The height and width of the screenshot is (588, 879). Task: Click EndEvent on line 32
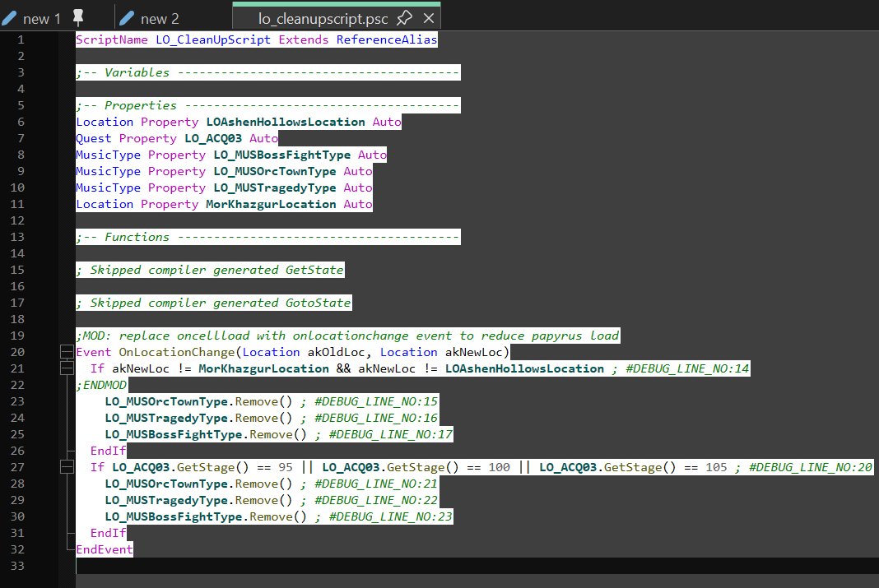click(105, 549)
